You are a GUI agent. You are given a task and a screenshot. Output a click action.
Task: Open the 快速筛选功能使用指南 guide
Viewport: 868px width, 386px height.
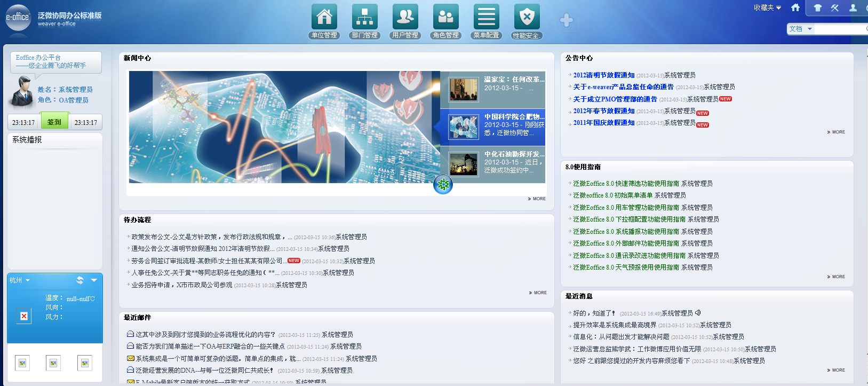626,184
